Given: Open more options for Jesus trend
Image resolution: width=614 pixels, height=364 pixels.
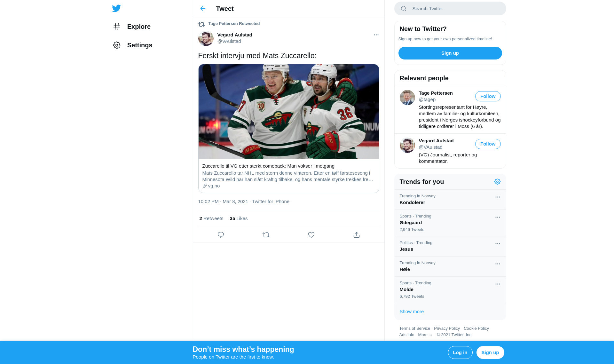Looking at the screenshot, I should click(498, 244).
